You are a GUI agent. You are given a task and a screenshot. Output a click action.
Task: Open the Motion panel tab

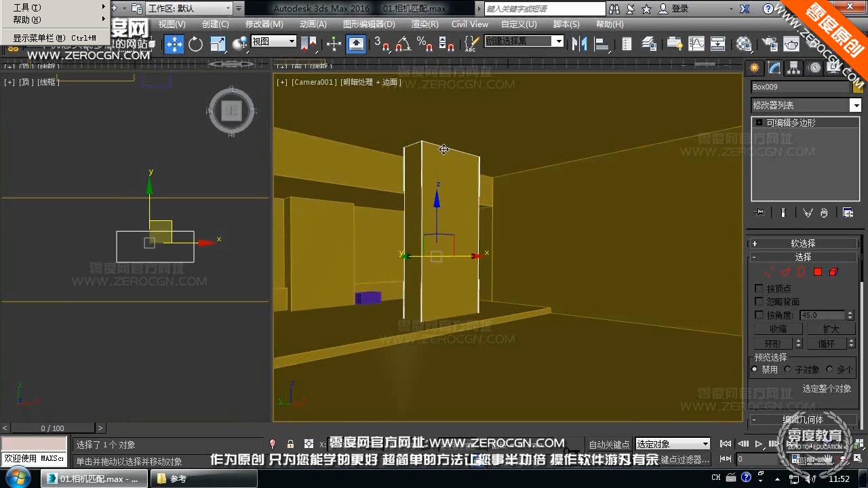pos(815,68)
